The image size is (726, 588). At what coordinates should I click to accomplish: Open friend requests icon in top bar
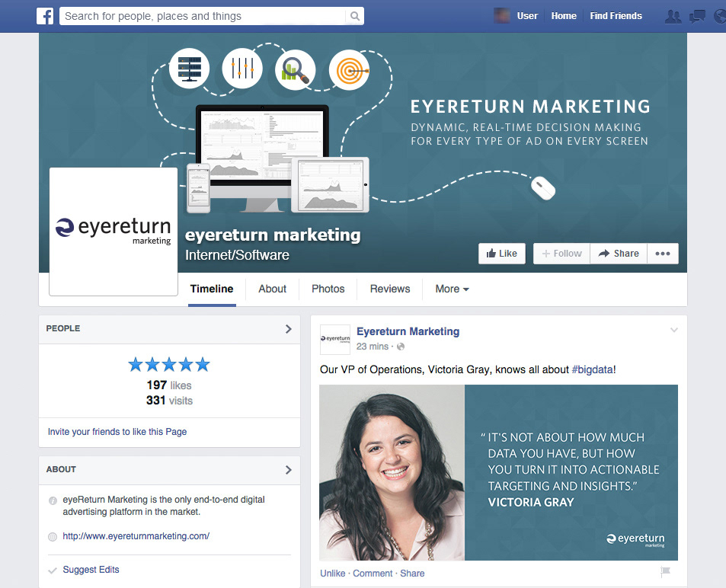673,17
